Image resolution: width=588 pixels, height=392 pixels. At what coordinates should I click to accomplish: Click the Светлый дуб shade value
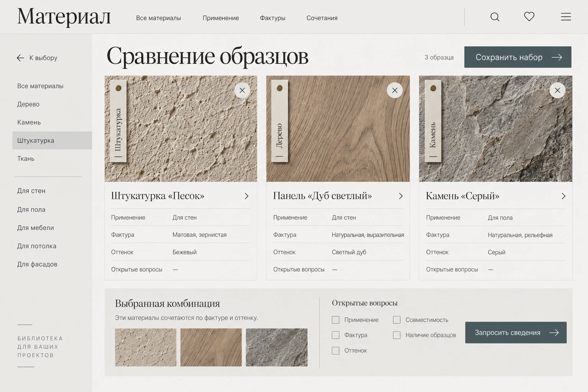tap(349, 252)
